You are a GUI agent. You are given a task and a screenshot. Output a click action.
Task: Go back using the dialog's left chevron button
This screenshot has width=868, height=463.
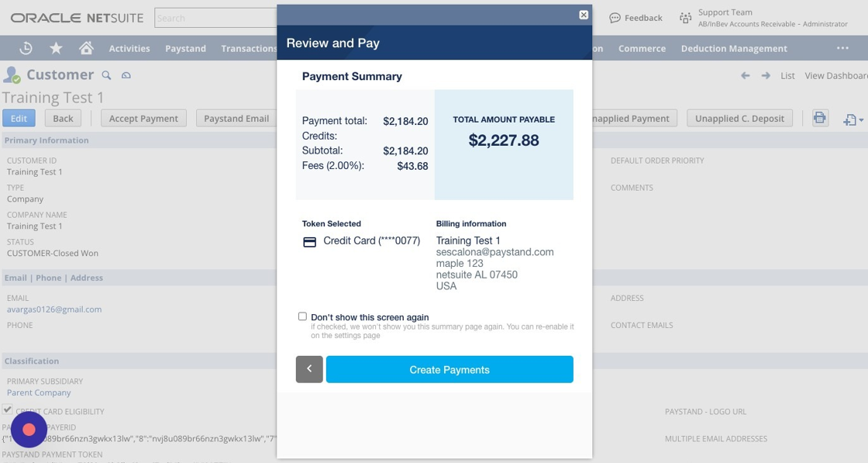click(x=309, y=369)
